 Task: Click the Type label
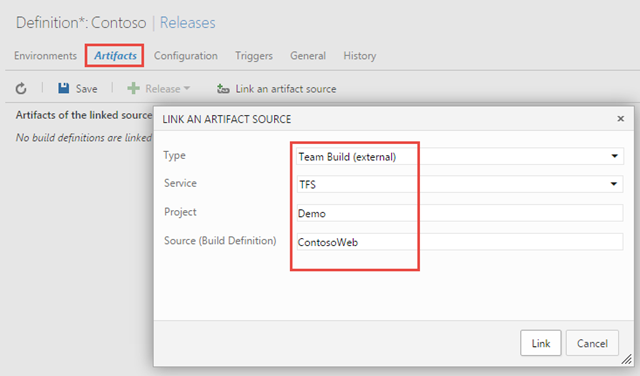pos(175,155)
